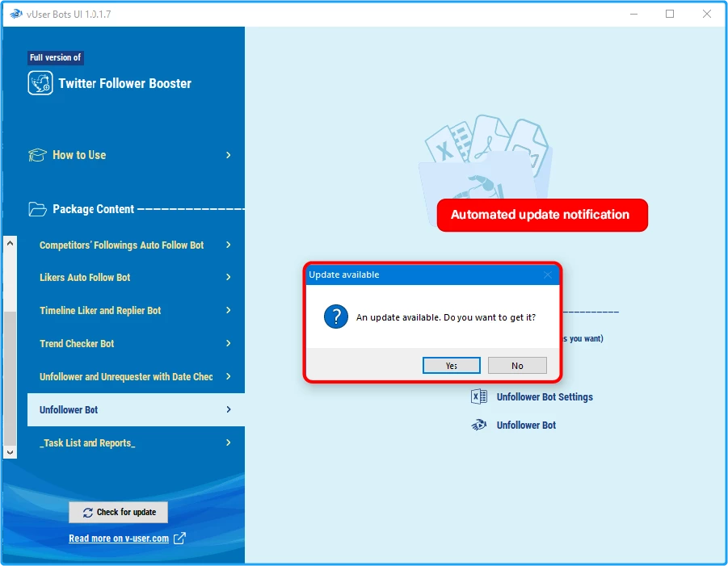Open Read more on v-user.com link
Viewport: 728px width, 566px height.
(x=119, y=539)
